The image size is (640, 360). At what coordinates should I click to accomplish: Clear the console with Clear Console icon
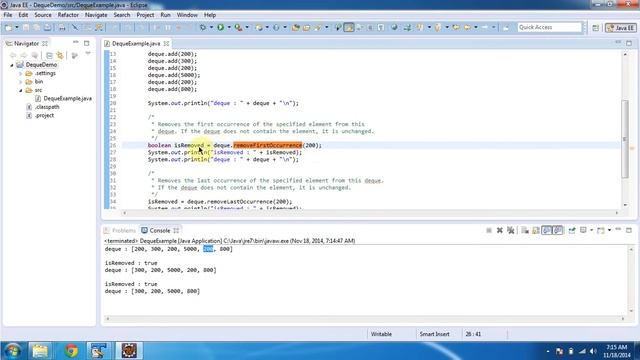point(525,231)
